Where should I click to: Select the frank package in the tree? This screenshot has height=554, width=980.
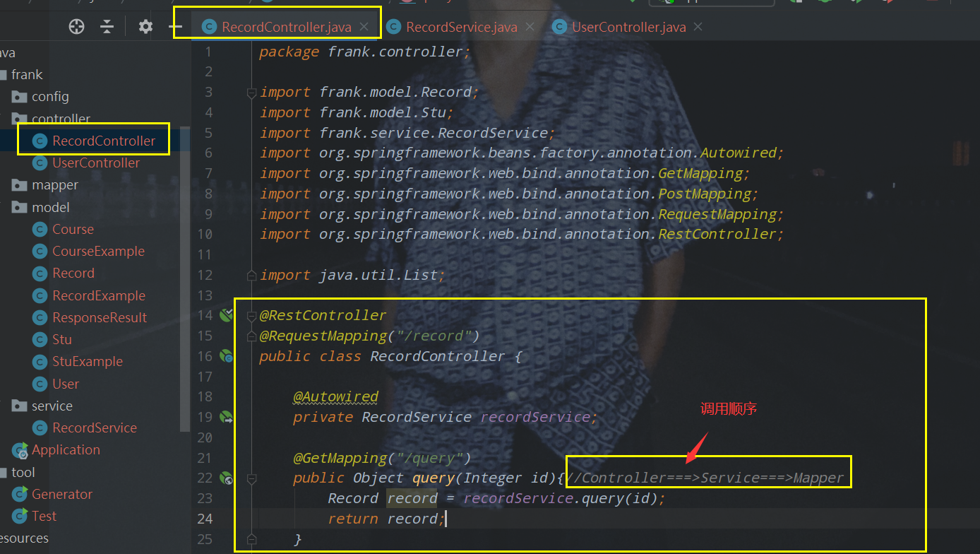(27, 75)
